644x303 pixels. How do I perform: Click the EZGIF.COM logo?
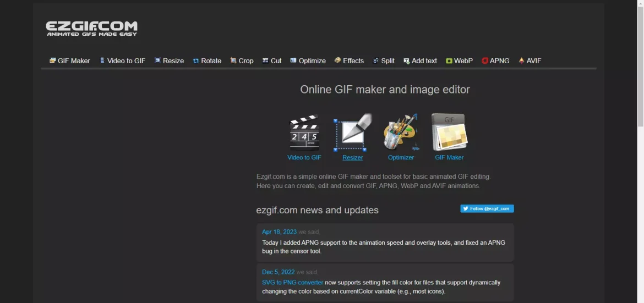pyautogui.click(x=91, y=29)
